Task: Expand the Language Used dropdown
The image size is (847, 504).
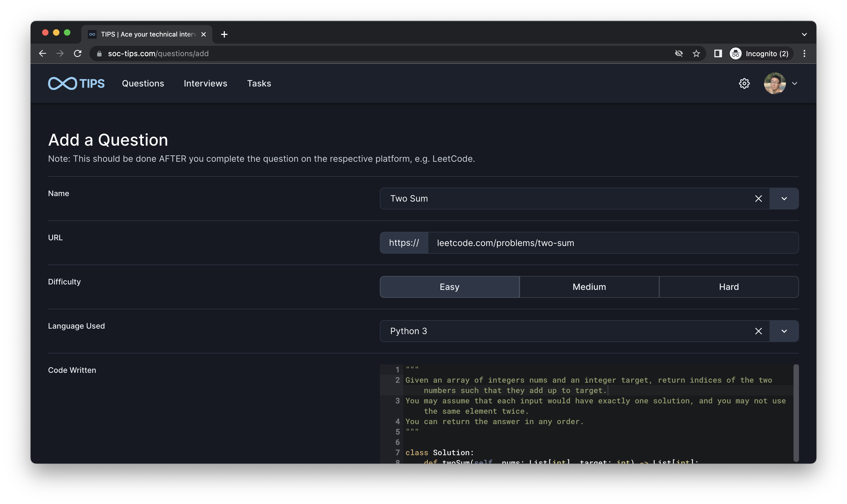Action: [784, 331]
